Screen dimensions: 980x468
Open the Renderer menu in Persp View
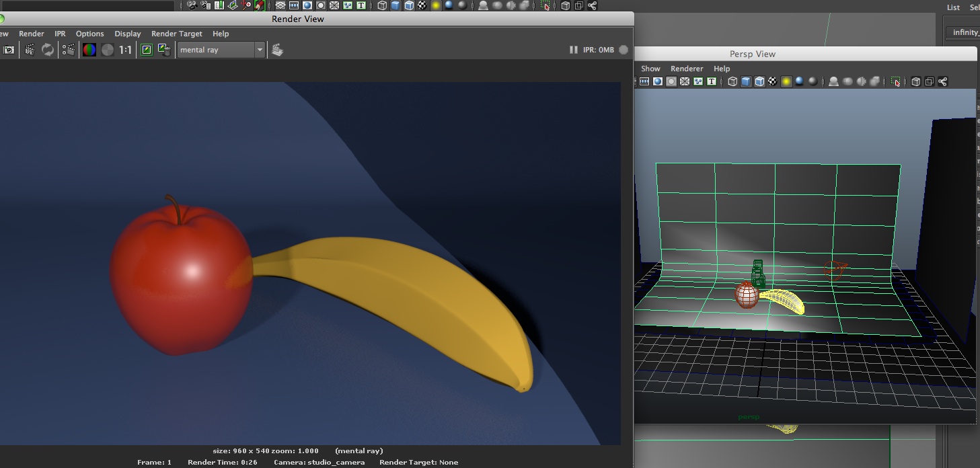point(687,69)
